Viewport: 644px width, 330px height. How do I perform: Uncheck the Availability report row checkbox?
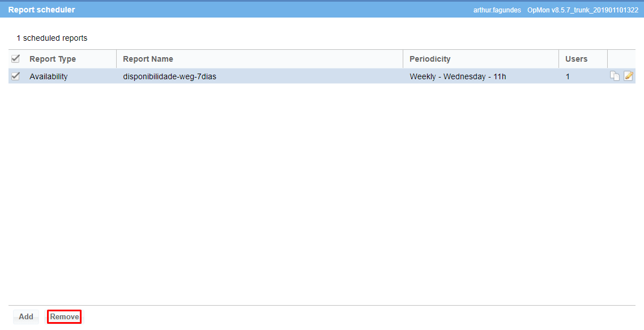[x=16, y=76]
